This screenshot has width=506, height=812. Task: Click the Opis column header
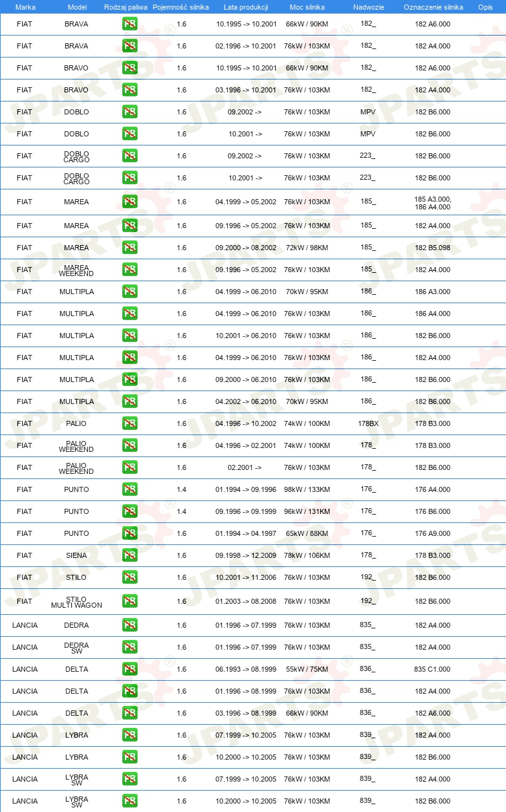pyautogui.click(x=485, y=7)
